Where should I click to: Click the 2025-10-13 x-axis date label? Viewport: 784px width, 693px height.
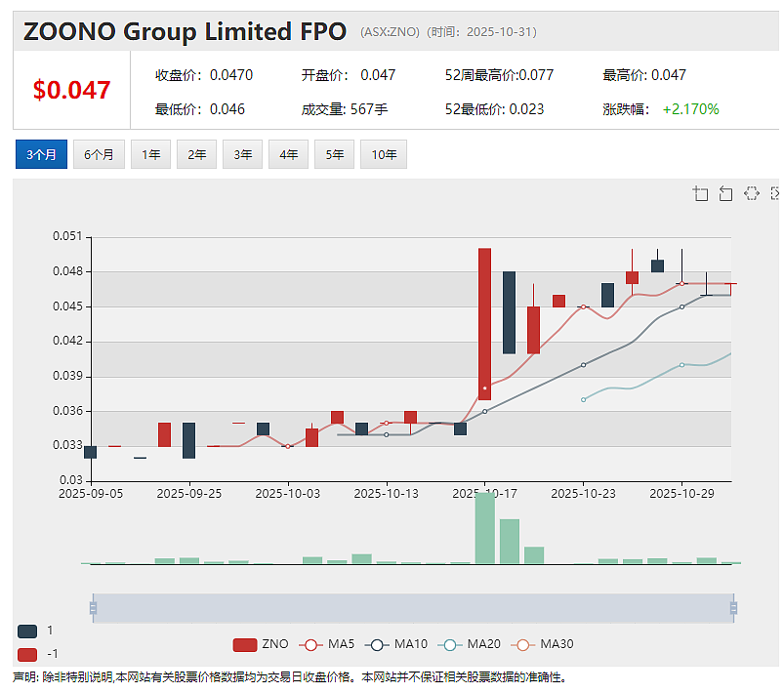click(x=386, y=494)
